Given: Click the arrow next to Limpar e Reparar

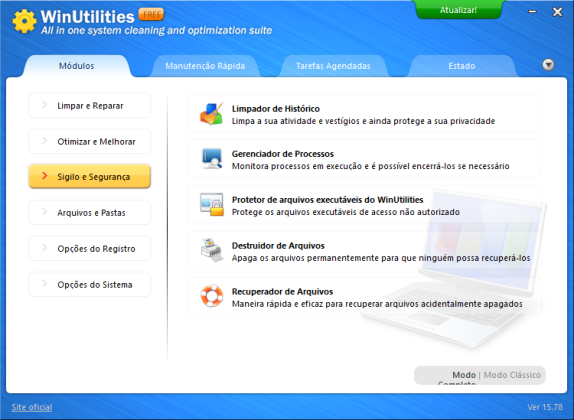Looking at the screenshot, I should point(44,105).
